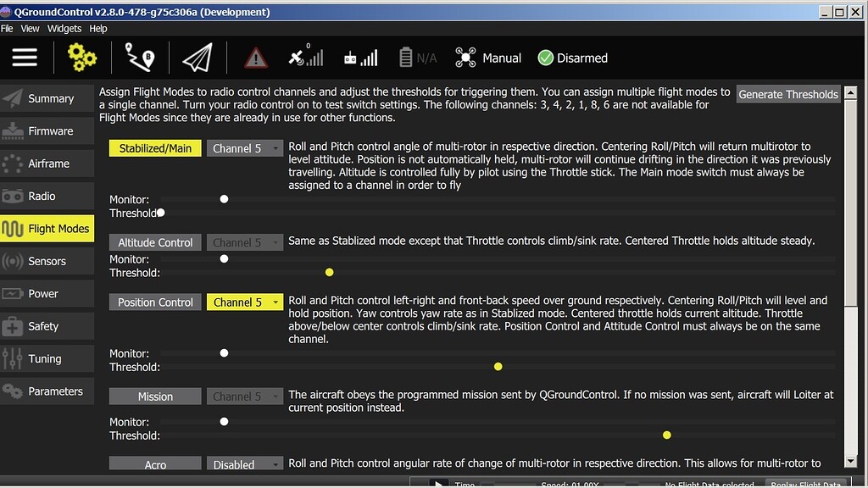
Task: Open the hamburger main menu
Action: tap(25, 58)
